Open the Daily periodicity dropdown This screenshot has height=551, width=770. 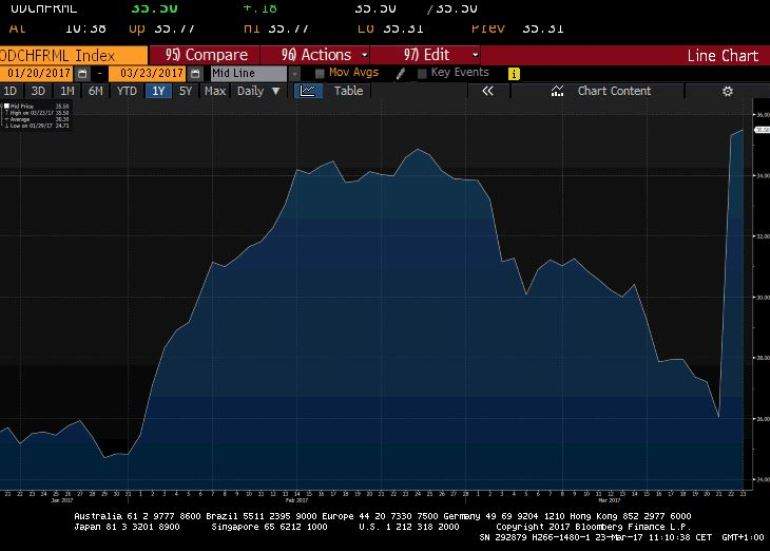coord(258,91)
